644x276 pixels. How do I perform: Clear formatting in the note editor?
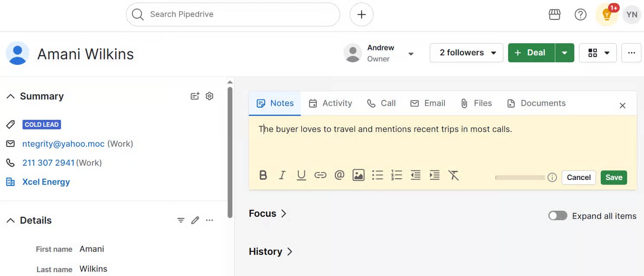(x=454, y=175)
